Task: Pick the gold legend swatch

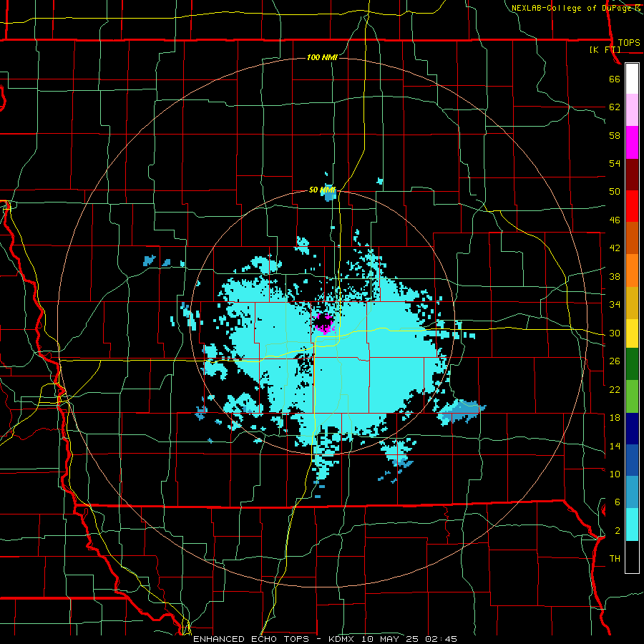Action: 632,303
